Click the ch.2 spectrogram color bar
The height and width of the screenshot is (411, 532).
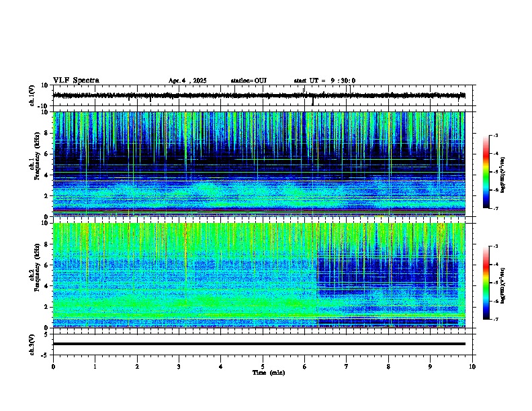pyautogui.click(x=486, y=283)
